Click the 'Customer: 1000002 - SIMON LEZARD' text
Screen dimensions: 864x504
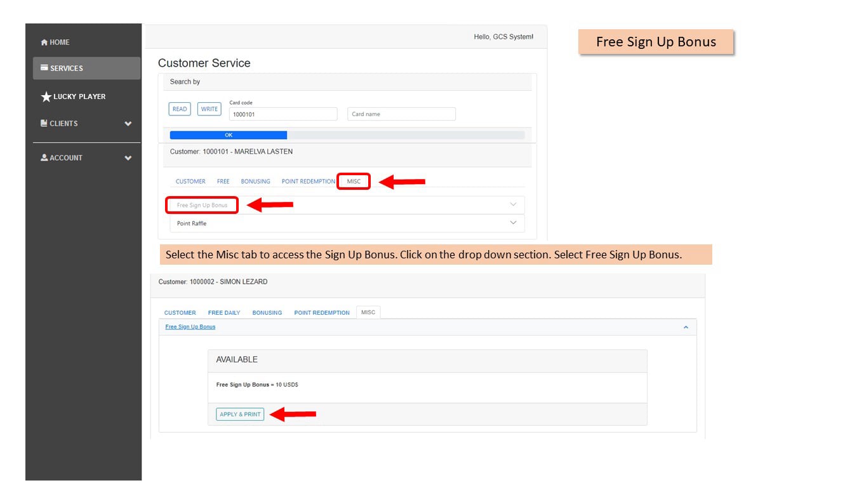pyautogui.click(x=213, y=282)
